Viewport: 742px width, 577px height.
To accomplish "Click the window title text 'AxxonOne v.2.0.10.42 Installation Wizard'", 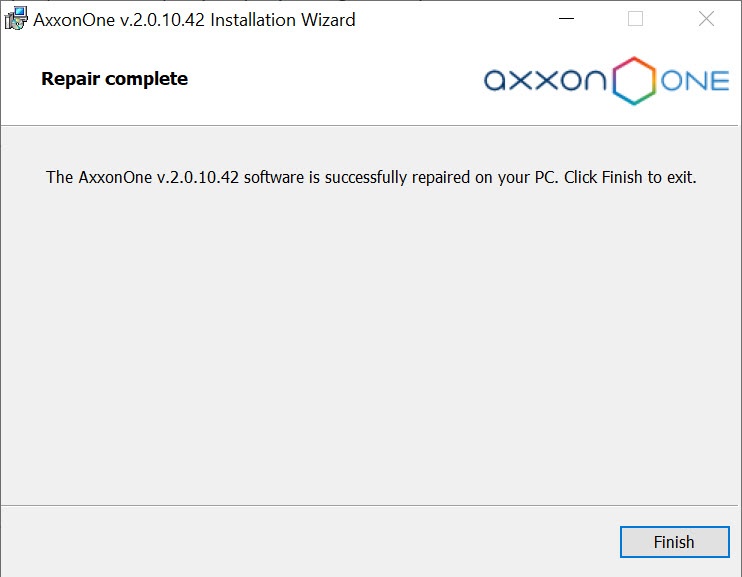I will coord(194,19).
